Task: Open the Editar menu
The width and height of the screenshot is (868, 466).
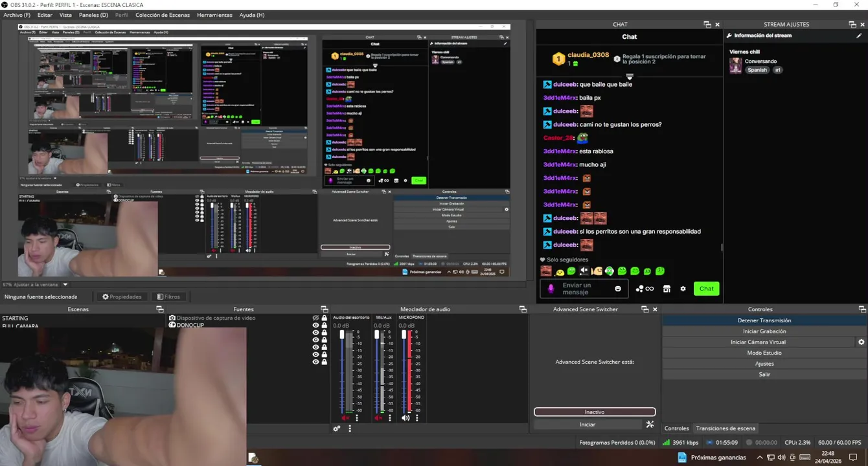Action: pos(45,15)
